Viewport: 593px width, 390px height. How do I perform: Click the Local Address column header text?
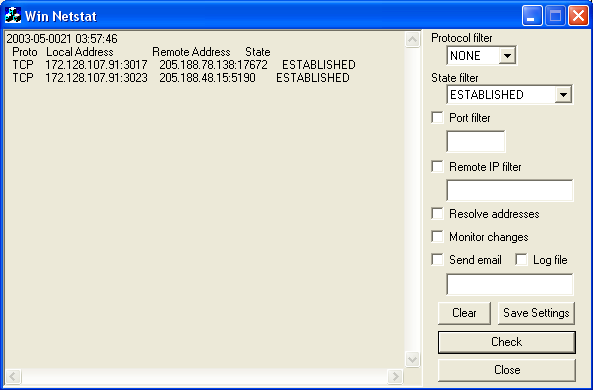(80, 52)
